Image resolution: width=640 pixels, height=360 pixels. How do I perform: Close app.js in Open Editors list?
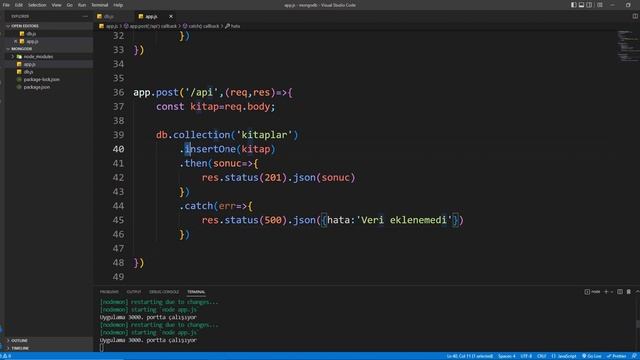tap(16, 41)
